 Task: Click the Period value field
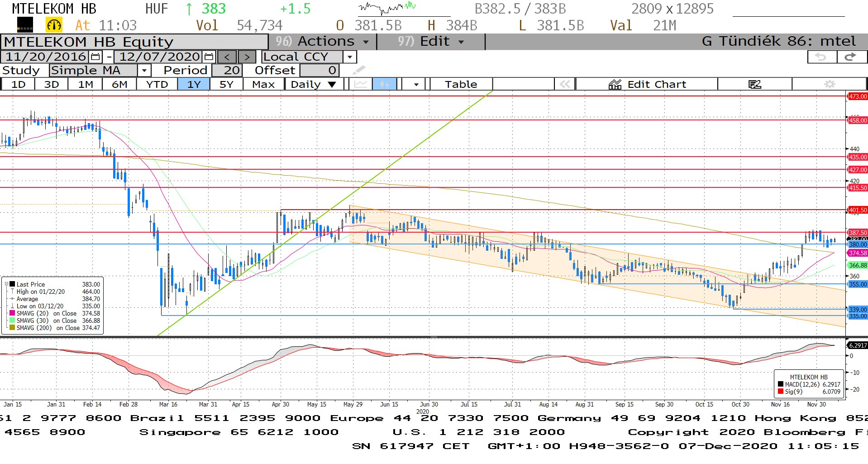pyautogui.click(x=227, y=70)
